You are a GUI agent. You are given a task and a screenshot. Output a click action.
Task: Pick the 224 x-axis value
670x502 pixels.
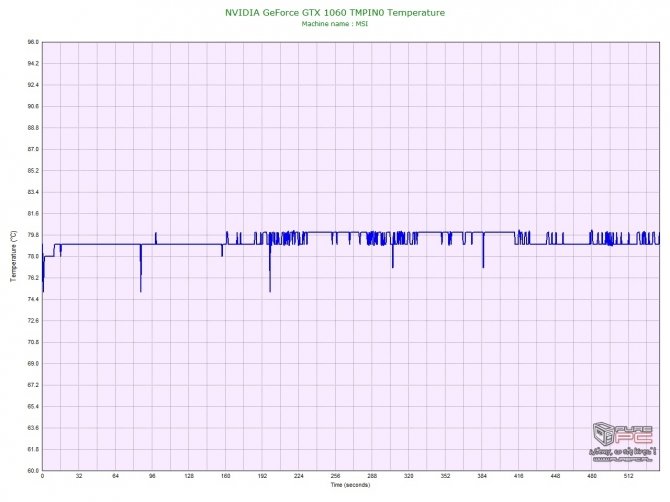click(x=299, y=476)
